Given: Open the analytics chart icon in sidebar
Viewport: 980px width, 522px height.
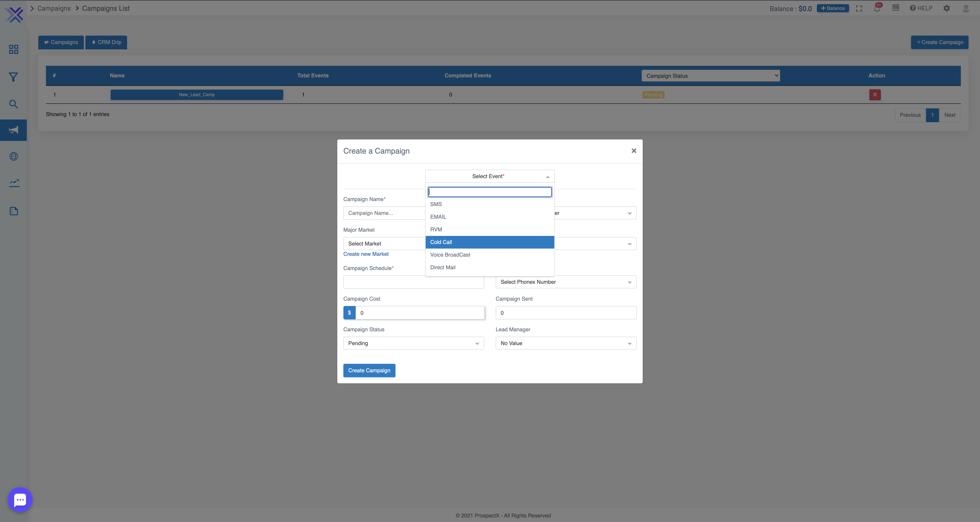Looking at the screenshot, I should (14, 183).
